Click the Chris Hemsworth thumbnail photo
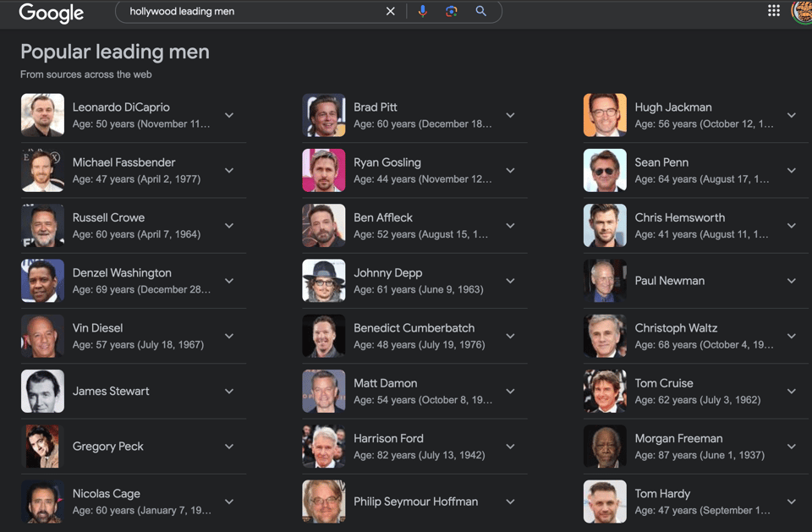The image size is (812, 532). [x=605, y=226]
